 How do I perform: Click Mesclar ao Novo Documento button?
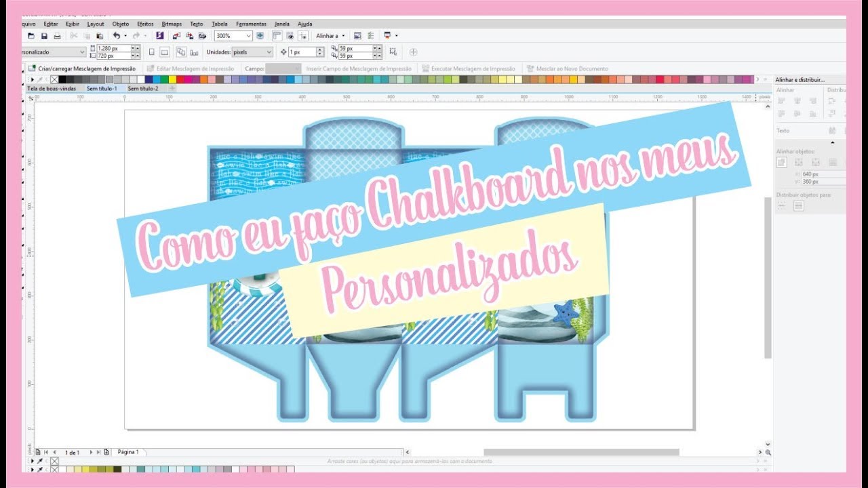click(x=568, y=68)
